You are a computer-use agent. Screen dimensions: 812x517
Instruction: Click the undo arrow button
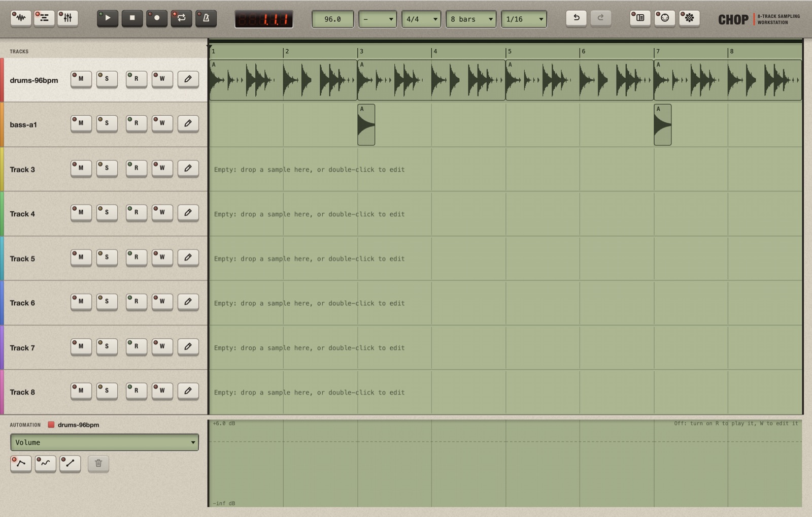577,18
